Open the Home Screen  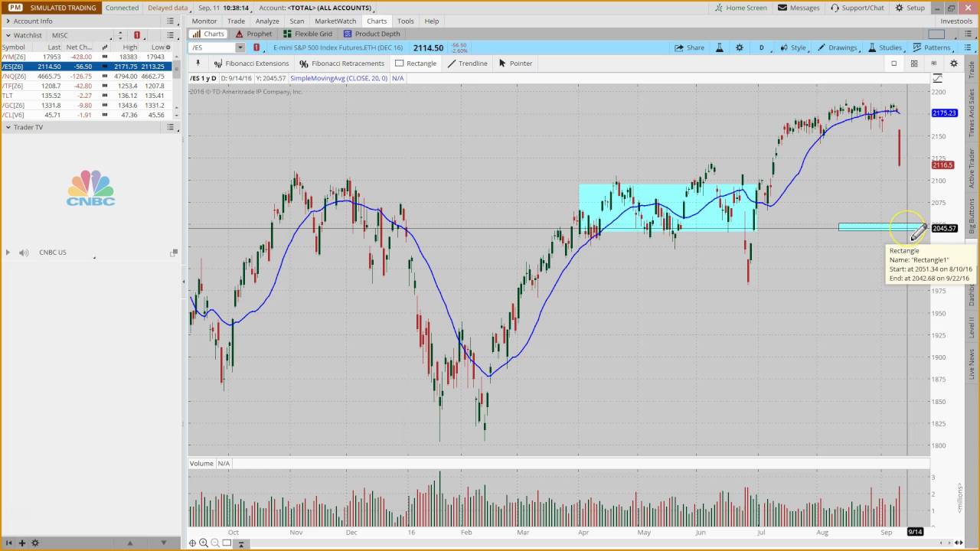tap(740, 8)
